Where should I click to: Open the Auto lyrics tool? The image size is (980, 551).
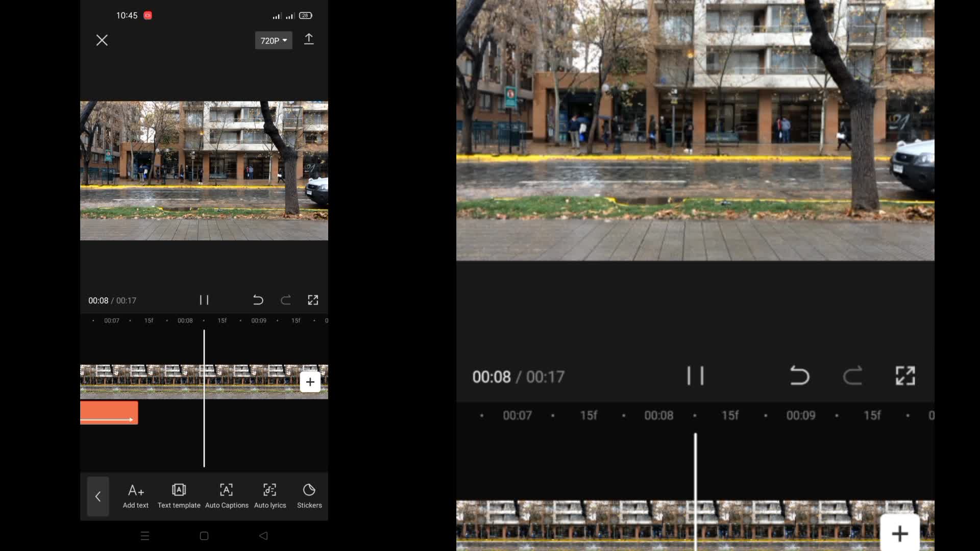270,496
